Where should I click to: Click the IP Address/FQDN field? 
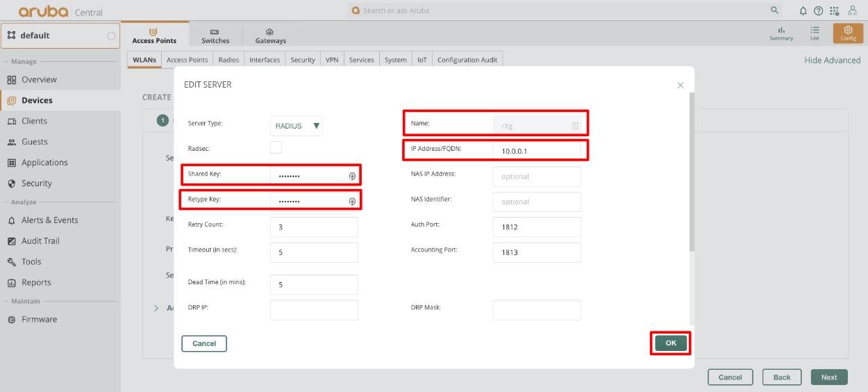537,151
